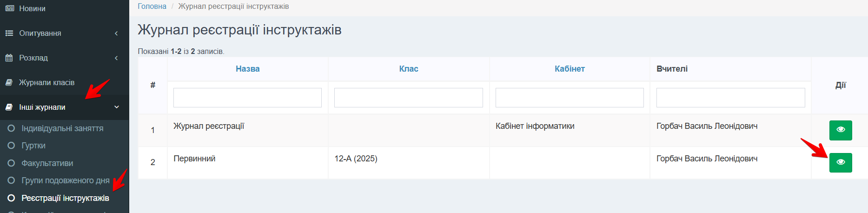
Task: Click the circle icon beside Гуртки
Action: click(11, 146)
